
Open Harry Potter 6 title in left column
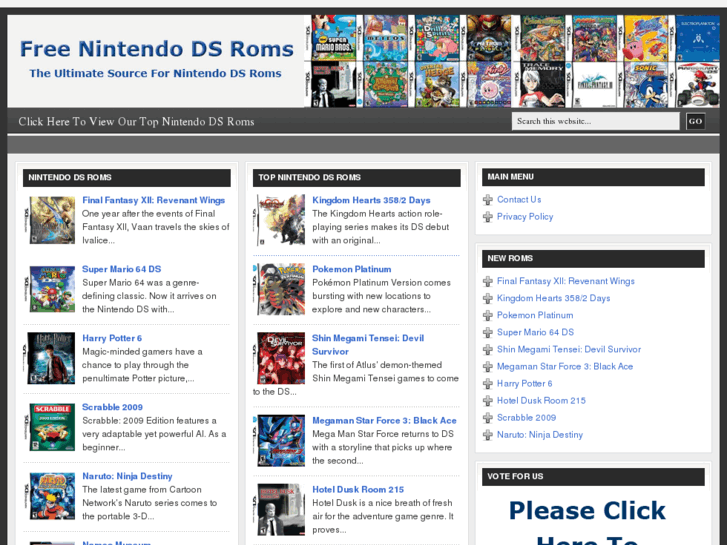112,338
